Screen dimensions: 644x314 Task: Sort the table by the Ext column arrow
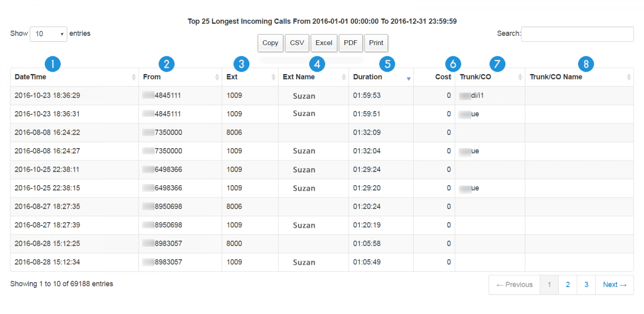point(273,77)
